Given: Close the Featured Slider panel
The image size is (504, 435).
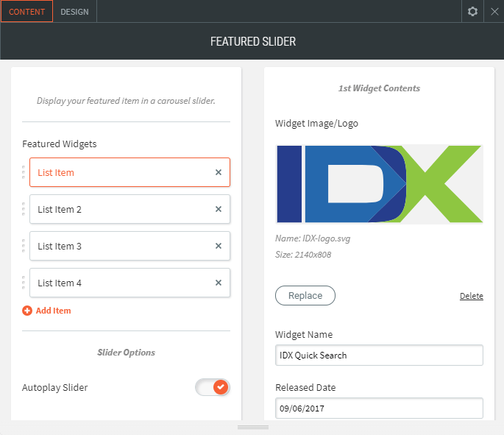Looking at the screenshot, I should coord(494,12).
